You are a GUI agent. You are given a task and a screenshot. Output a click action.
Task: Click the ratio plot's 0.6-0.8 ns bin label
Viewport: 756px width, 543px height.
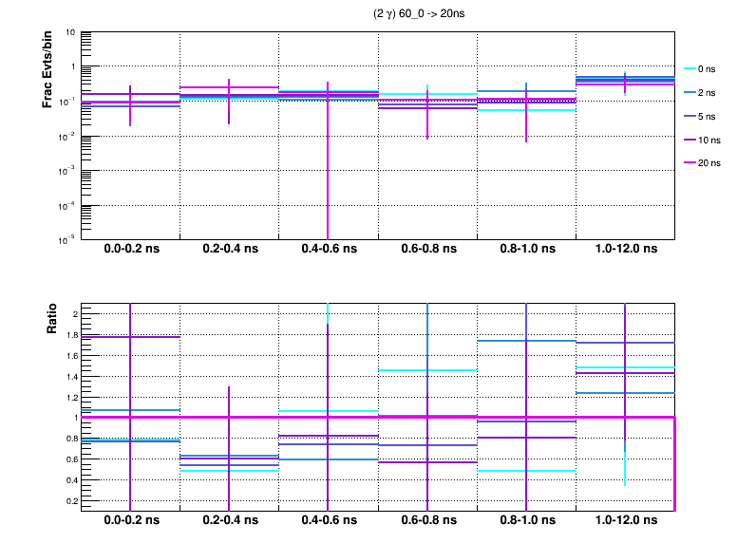point(427,521)
